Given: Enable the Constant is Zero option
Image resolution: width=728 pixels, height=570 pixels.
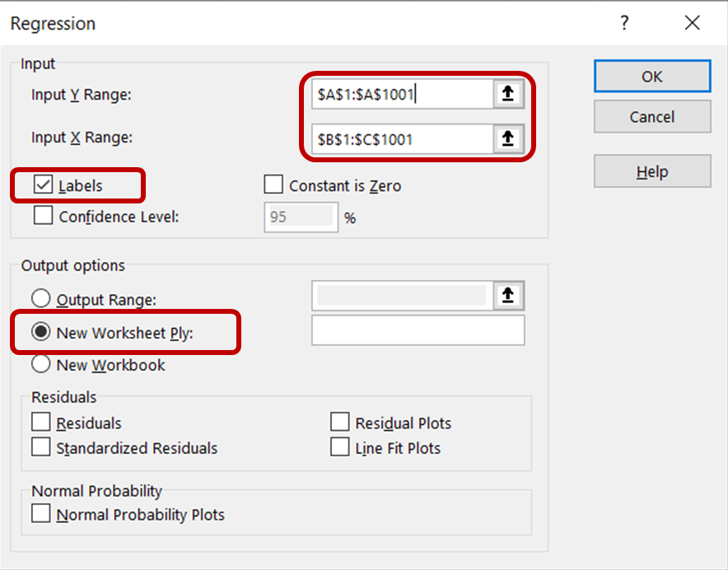Looking at the screenshot, I should pos(273,185).
